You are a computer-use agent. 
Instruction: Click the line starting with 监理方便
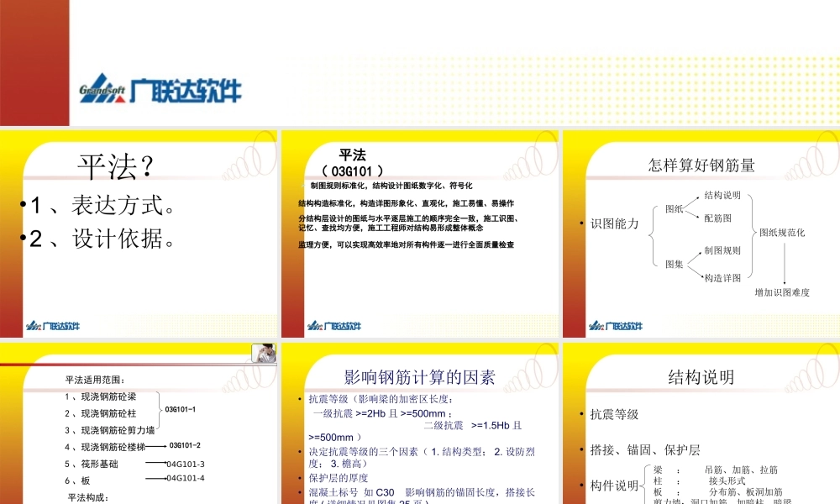406,244
